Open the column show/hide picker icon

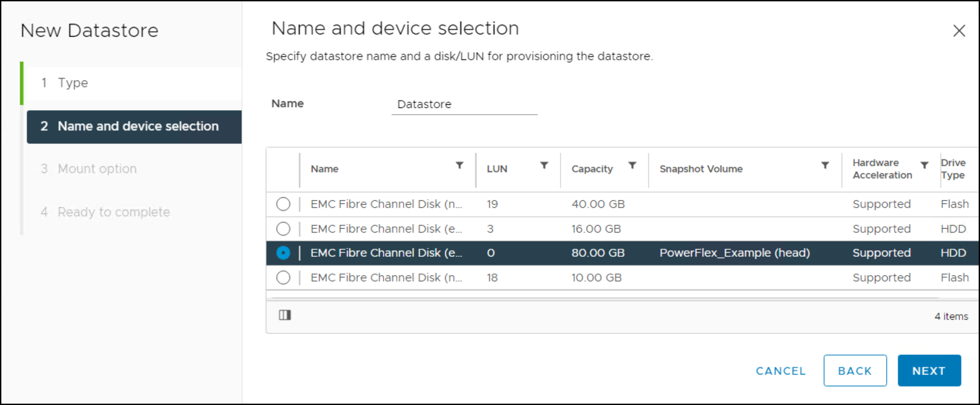[x=285, y=315]
